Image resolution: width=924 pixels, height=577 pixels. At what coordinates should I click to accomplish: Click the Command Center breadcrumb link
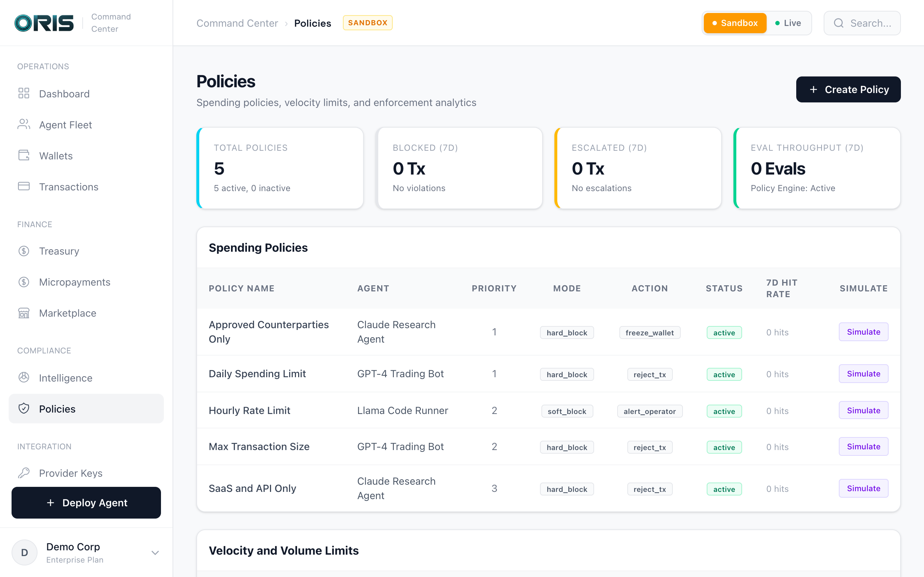237,23
